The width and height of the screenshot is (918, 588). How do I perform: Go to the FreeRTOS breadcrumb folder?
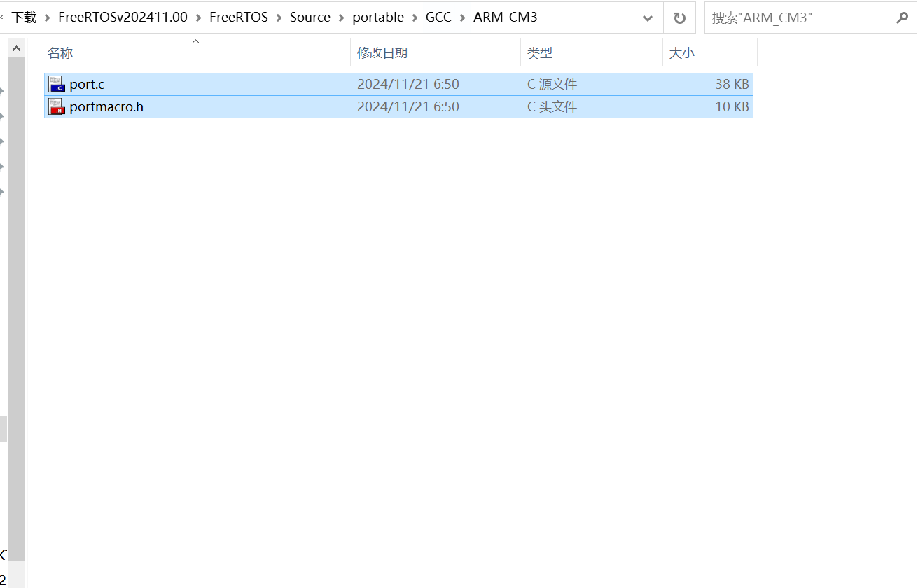pos(239,17)
